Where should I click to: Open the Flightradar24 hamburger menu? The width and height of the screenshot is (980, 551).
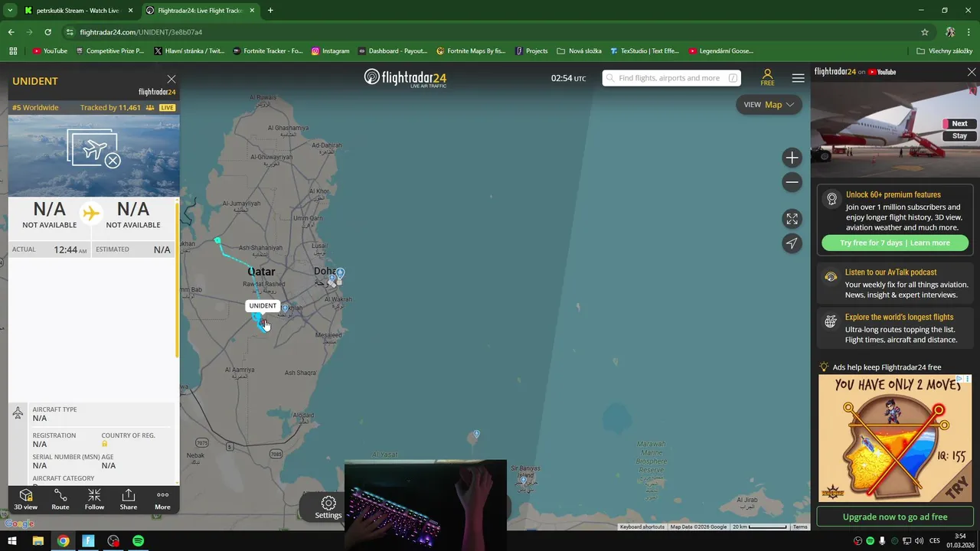(x=798, y=78)
